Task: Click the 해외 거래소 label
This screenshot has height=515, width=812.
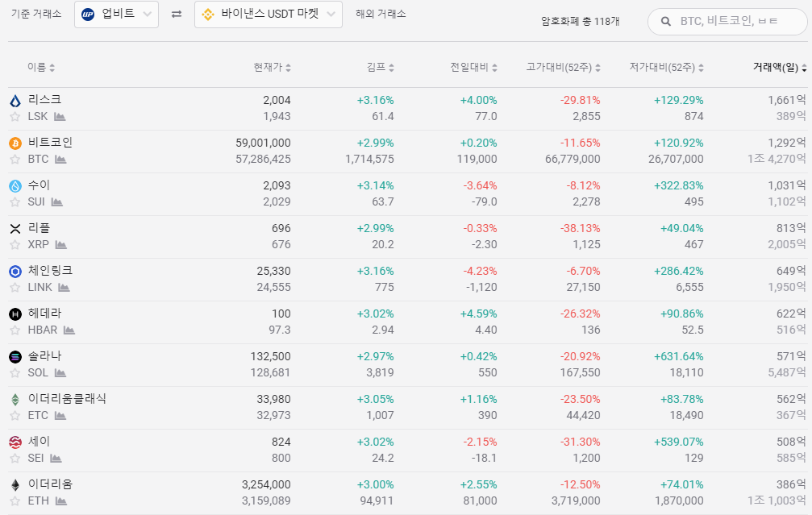Action: click(381, 14)
